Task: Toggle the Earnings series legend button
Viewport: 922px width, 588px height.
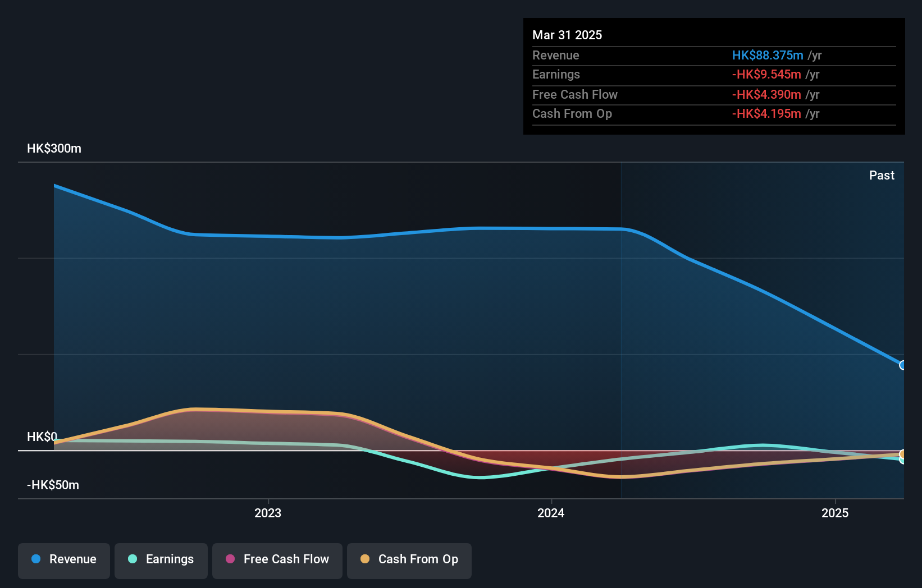Action: (x=161, y=561)
